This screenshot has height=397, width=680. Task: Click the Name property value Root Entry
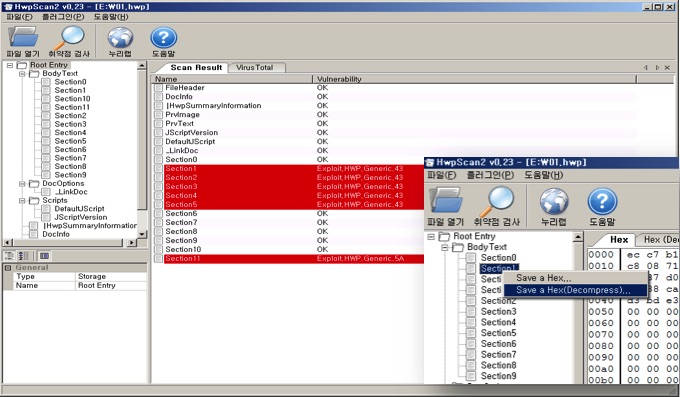point(111,285)
